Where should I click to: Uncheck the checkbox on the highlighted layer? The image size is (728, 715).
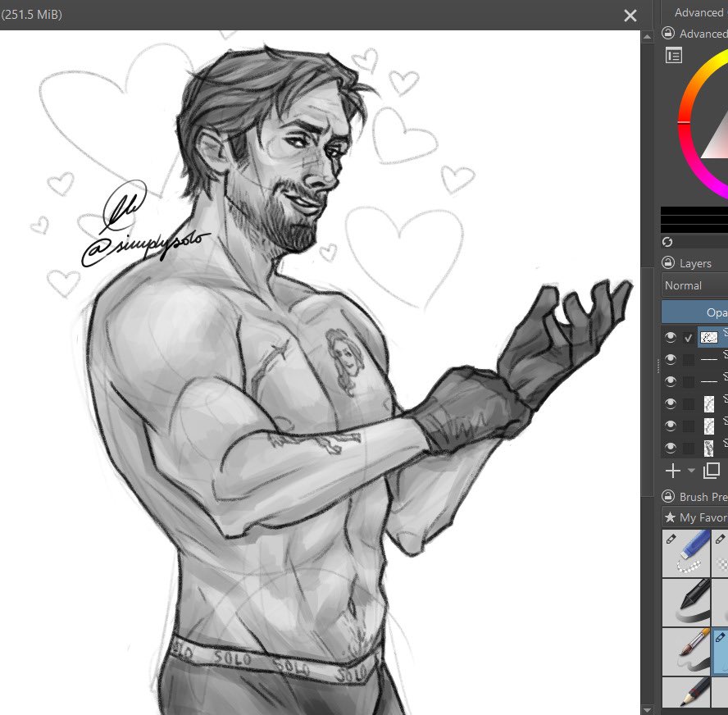(x=689, y=338)
